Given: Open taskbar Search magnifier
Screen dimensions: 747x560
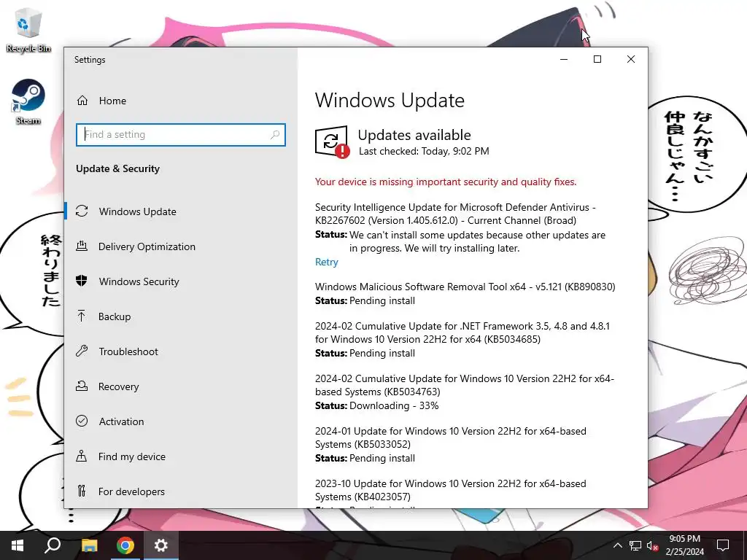Looking at the screenshot, I should [53, 545].
